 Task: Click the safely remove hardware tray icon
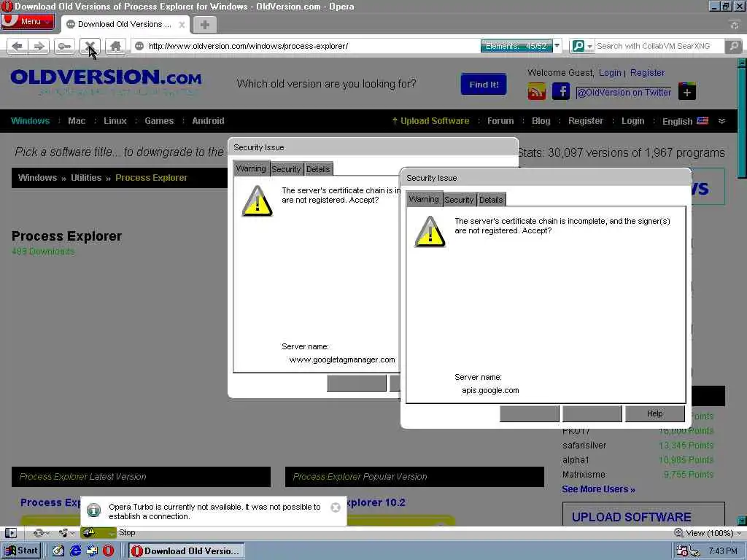(x=694, y=551)
